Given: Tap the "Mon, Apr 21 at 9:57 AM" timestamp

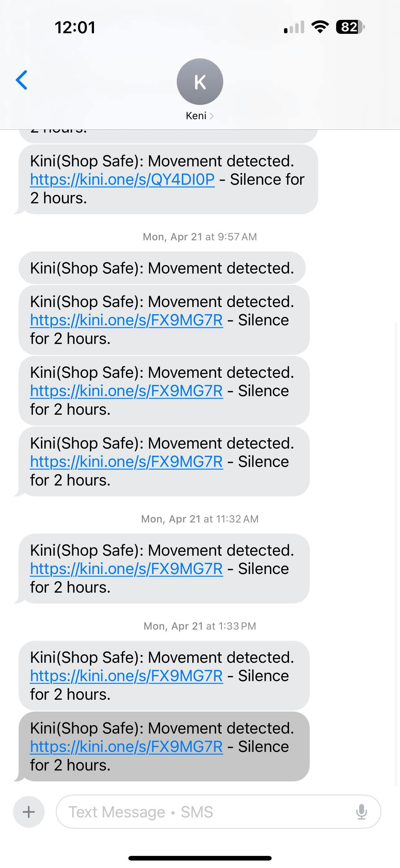Looking at the screenshot, I should (x=200, y=237).
